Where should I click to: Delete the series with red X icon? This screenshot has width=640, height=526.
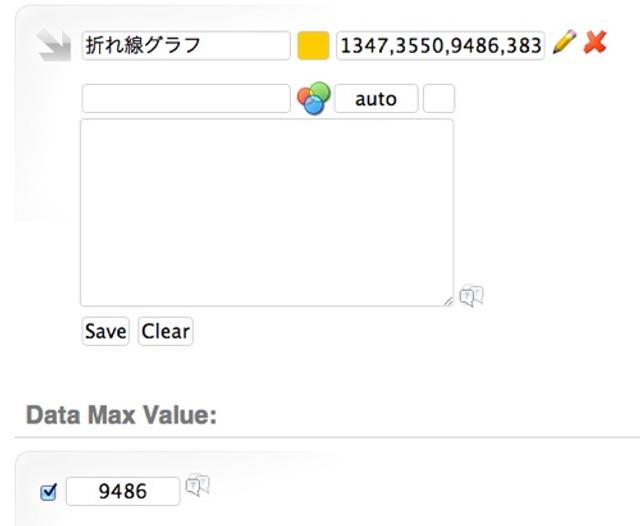596,43
